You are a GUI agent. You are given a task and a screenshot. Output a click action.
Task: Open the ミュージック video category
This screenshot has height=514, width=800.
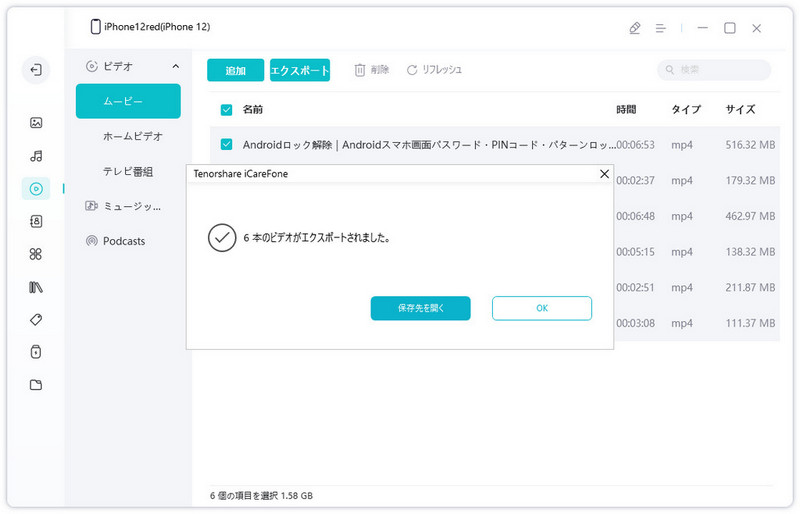132,206
